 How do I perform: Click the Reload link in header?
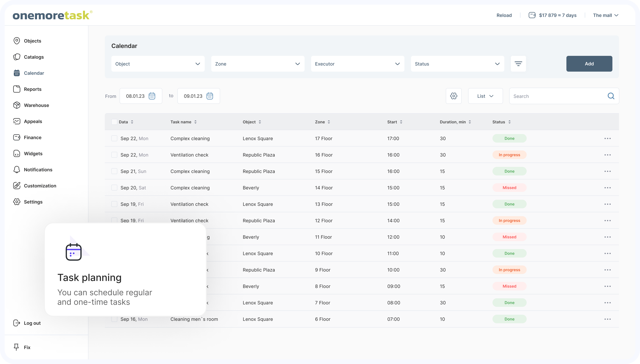click(504, 15)
